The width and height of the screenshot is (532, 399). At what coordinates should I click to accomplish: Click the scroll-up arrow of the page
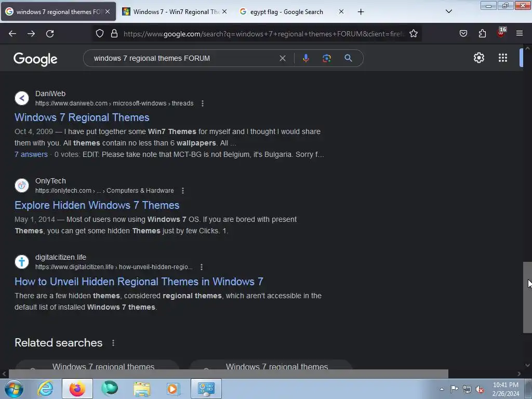click(527, 48)
